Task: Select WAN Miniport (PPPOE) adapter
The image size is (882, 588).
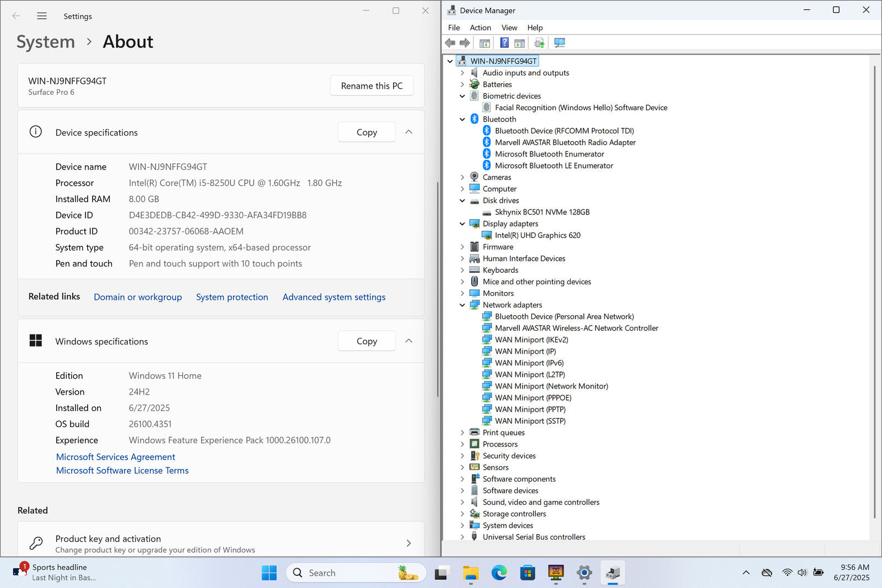Action: (x=533, y=398)
